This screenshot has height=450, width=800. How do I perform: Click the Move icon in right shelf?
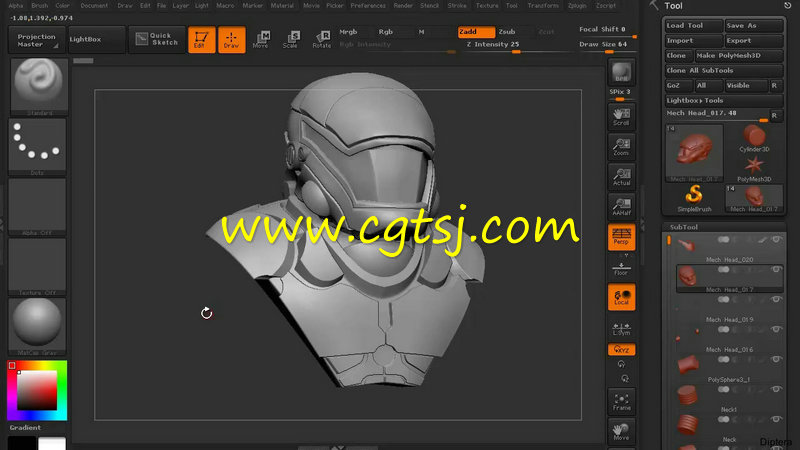tap(621, 432)
